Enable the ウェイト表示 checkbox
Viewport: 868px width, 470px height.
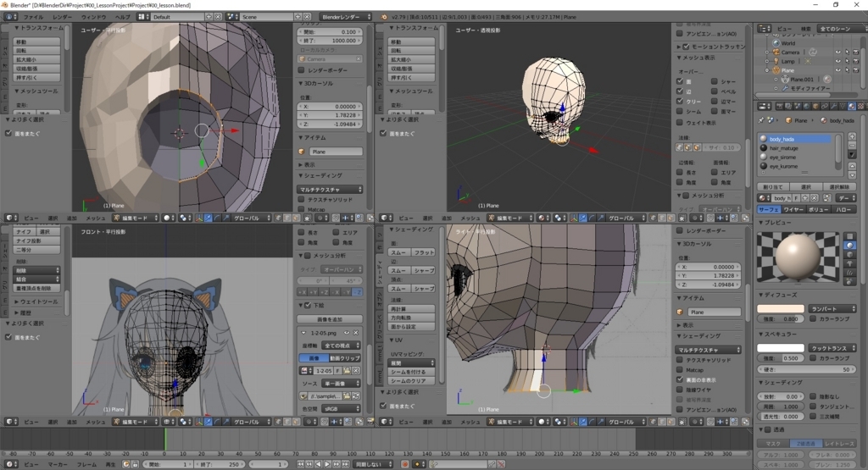tap(680, 122)
